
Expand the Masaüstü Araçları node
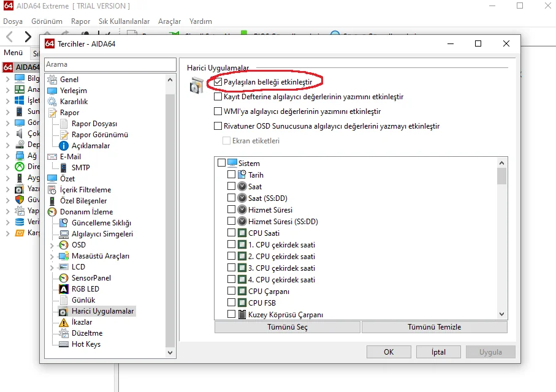point(51,256)
